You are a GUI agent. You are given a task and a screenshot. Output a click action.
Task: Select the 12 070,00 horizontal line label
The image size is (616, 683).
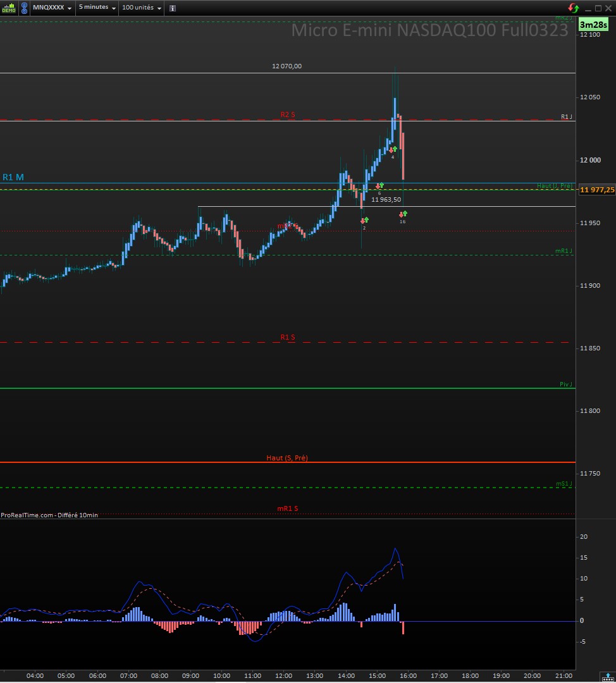point(286,66)
